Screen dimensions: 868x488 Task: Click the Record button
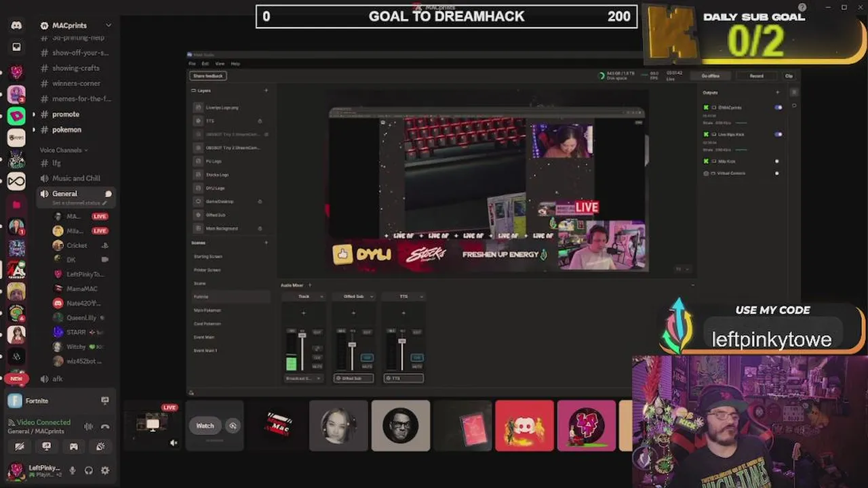point(756,76)
